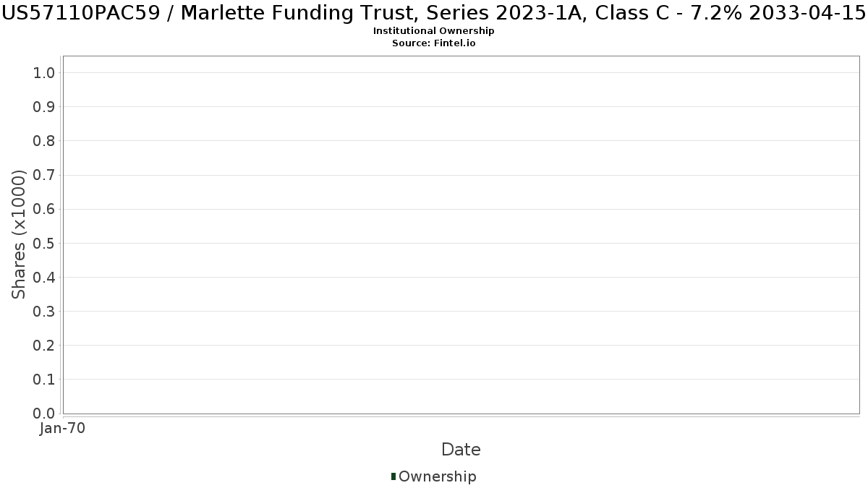Click the green Ownership legend swatch

click(393, 476)
